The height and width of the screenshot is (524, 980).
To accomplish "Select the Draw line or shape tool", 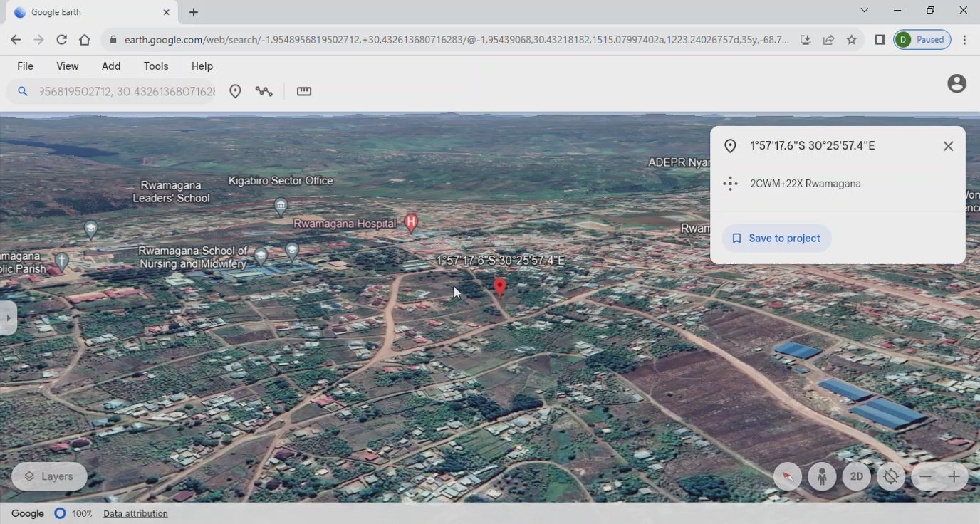I will 264,91.
